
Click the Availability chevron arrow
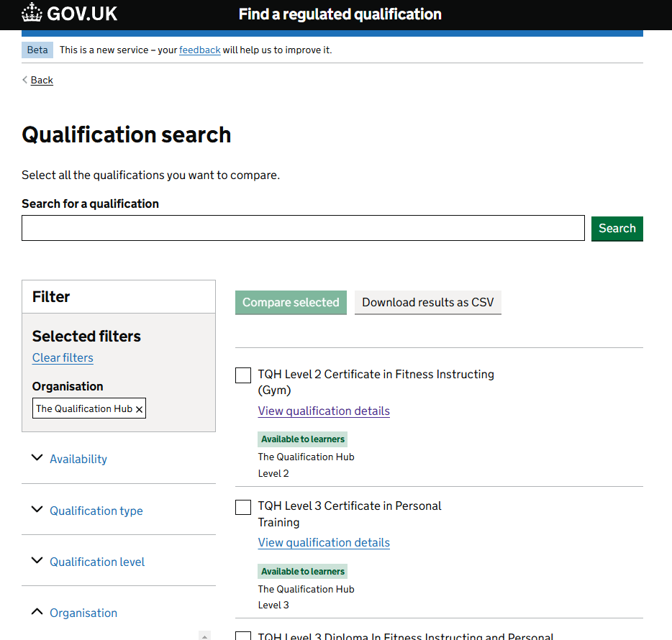(x=37, y=458)
